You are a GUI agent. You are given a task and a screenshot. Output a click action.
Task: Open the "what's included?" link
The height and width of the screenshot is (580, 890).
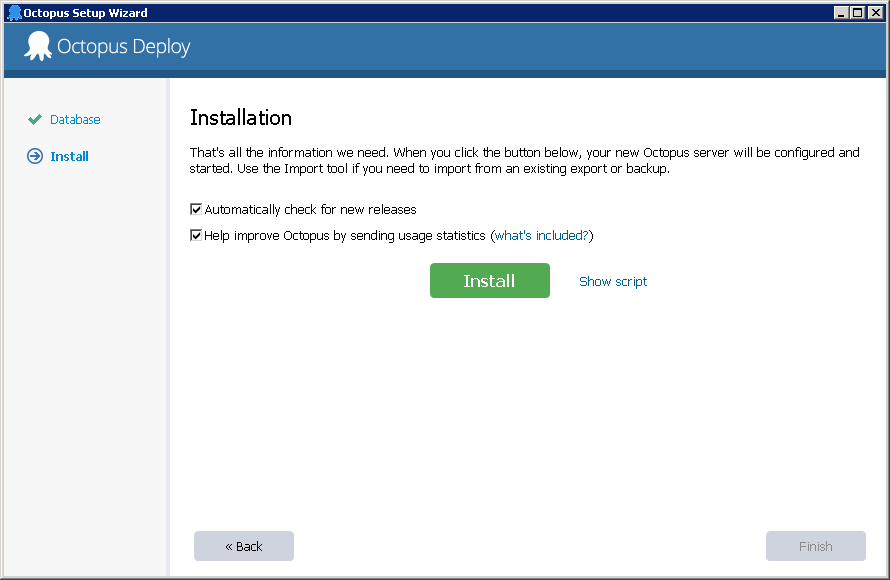pos(541,236)
